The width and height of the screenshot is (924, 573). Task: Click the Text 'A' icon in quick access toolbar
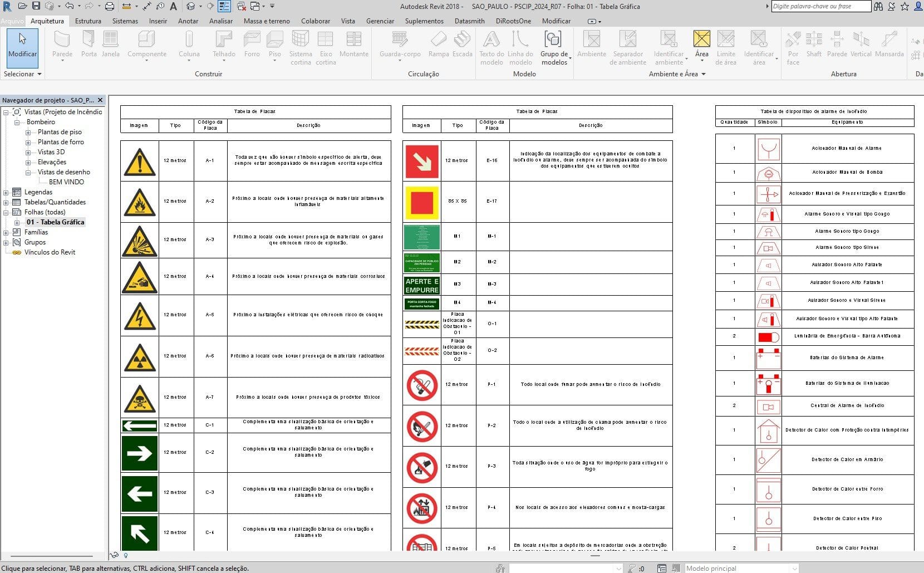click(174, 6)
